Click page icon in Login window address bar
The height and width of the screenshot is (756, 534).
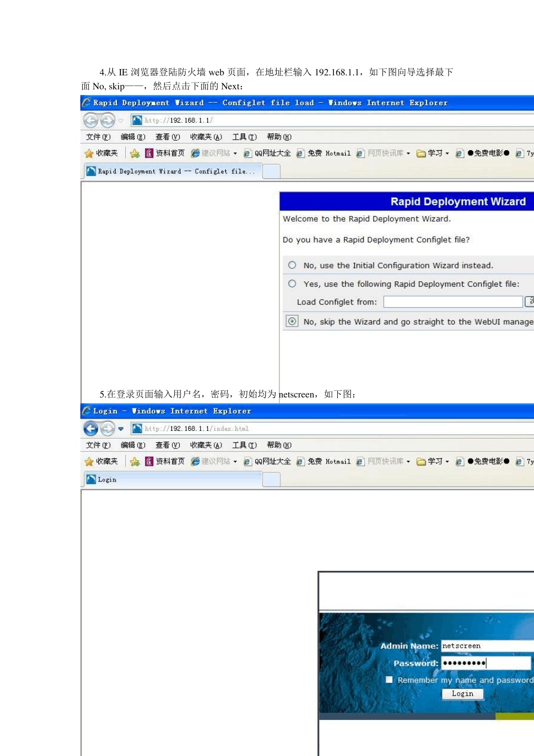(x=137, y=428)
